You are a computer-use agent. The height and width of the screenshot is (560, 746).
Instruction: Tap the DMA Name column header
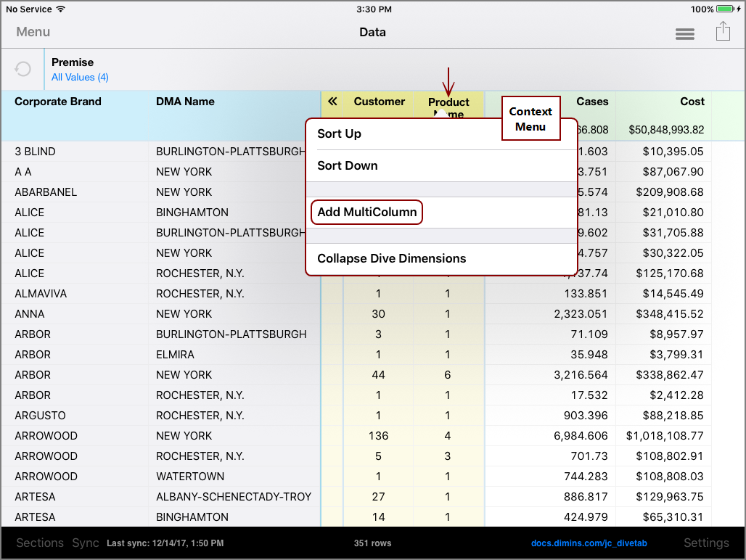coord(185,102)
